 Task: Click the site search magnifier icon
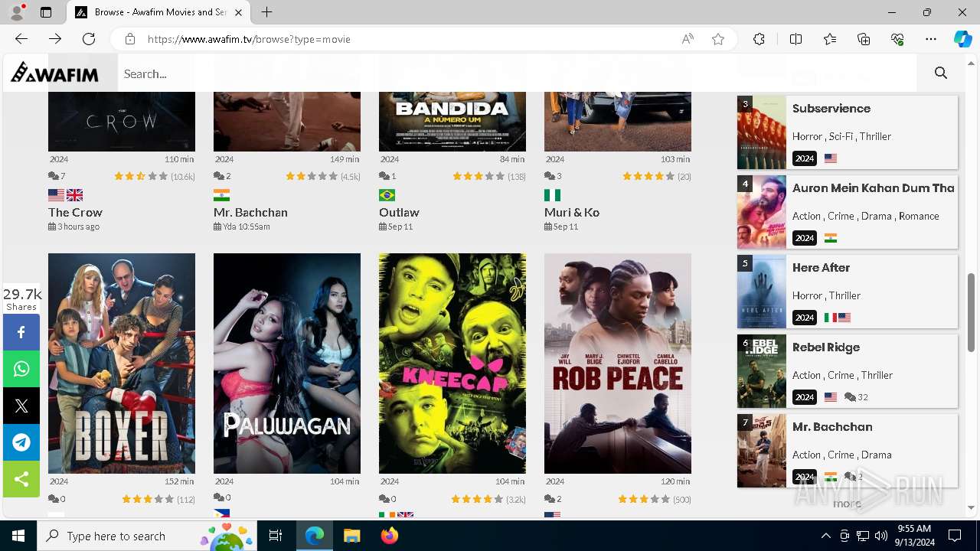tap(941, 73)
